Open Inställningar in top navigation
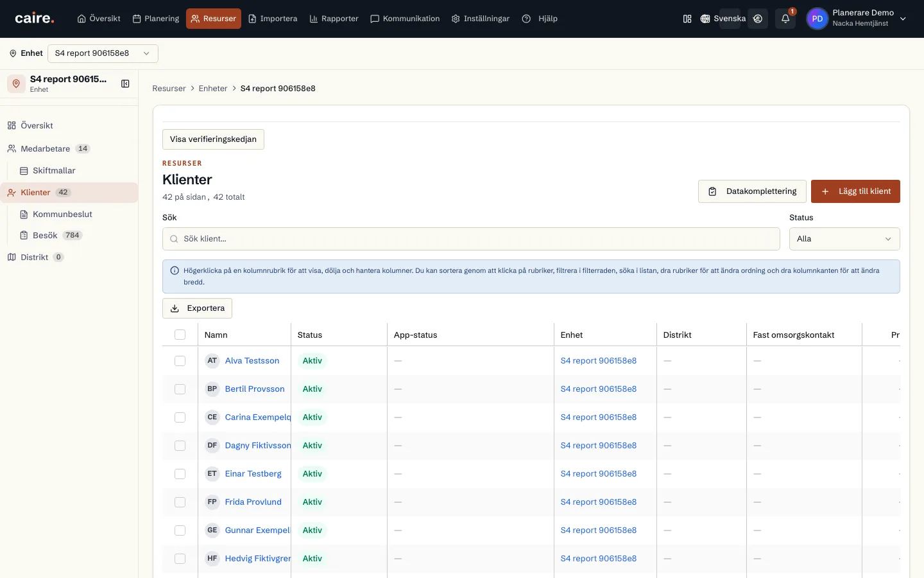Screen dimensions: 924x578 481,19
